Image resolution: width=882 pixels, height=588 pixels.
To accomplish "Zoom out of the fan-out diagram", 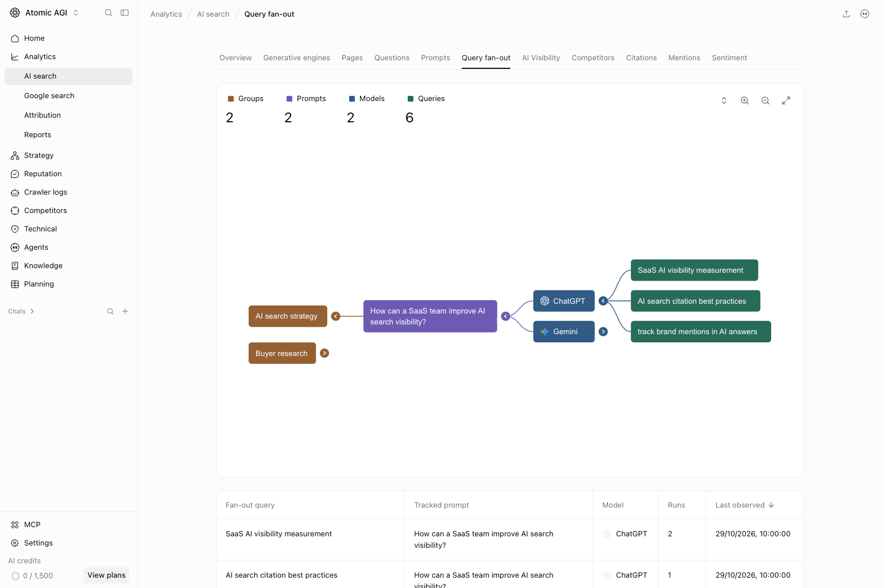I will tap(765, 100).
